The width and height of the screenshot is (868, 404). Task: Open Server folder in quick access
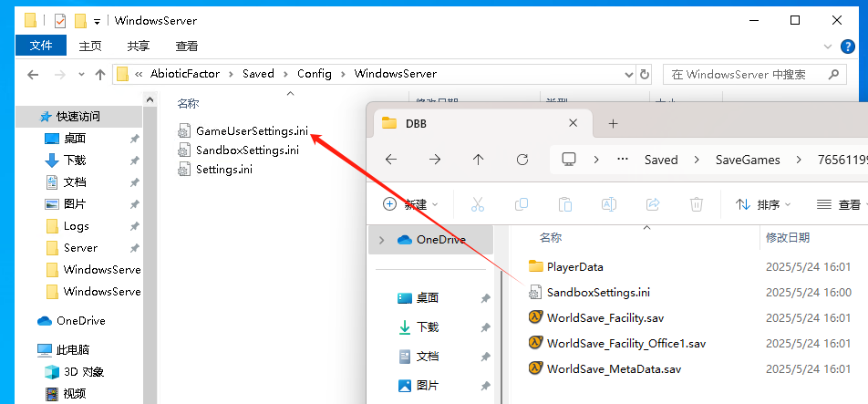(x=81, y=248)
